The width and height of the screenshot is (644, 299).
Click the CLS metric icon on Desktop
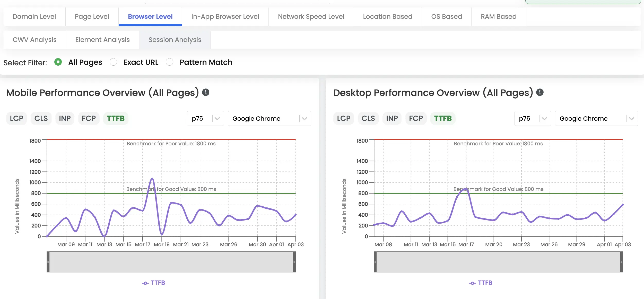pyautogui.click(x=368, y=118)
